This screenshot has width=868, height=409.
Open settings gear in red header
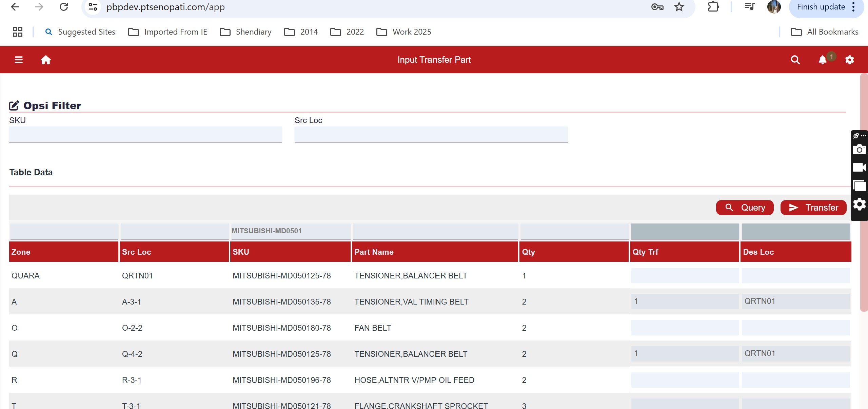tap(849, 60)
